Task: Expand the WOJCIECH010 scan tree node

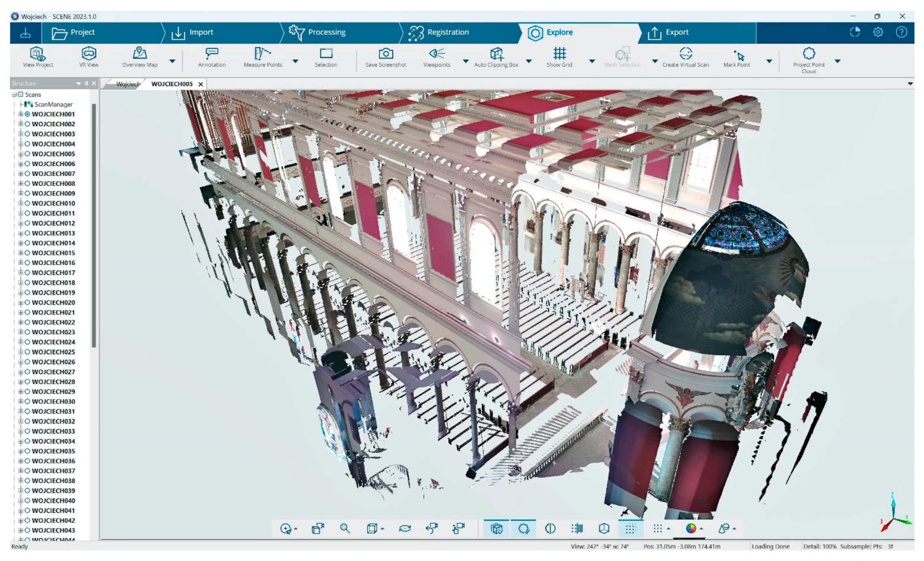Action: (x=20, y=203)
